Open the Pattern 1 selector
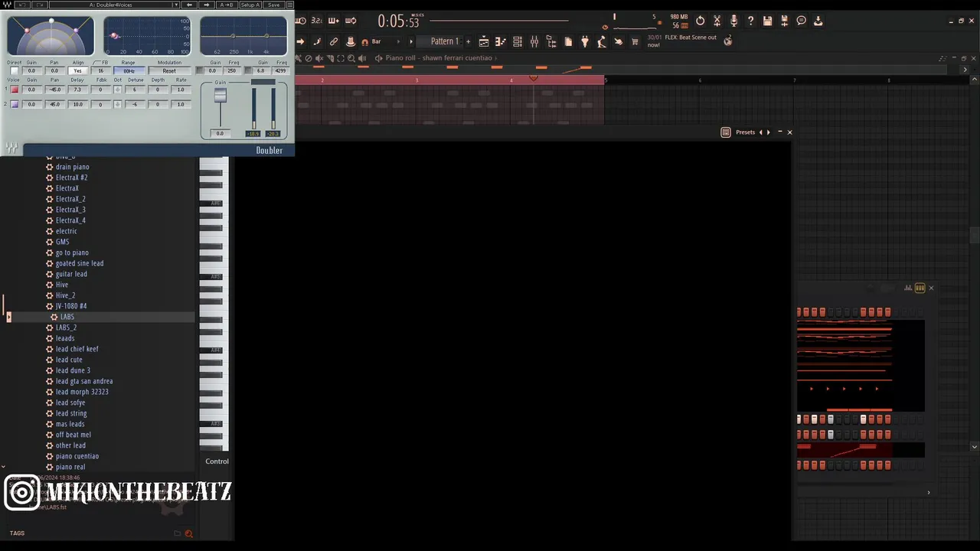 [444, 41]
